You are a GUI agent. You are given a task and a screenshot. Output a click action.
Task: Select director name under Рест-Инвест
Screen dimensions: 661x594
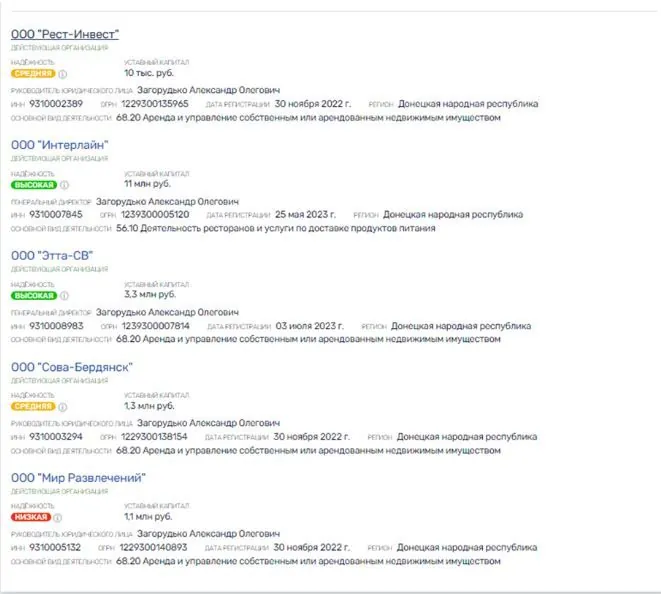point(208,90)
